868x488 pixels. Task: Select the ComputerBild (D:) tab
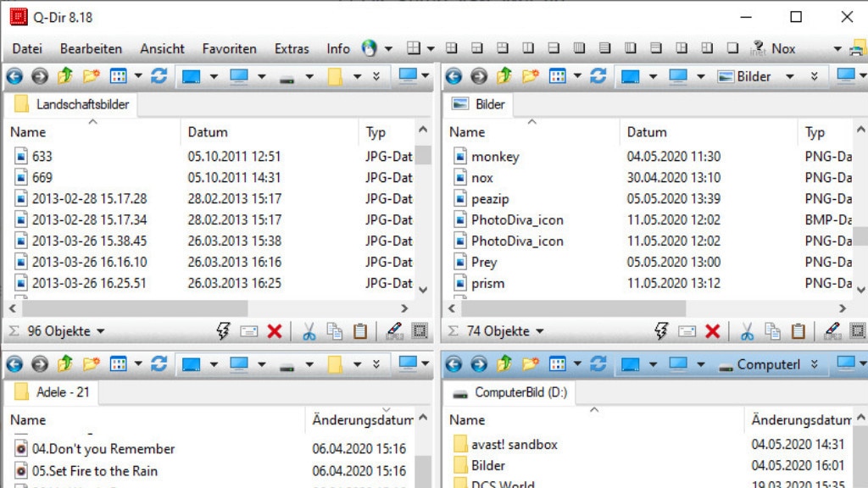tap(513, 392)
